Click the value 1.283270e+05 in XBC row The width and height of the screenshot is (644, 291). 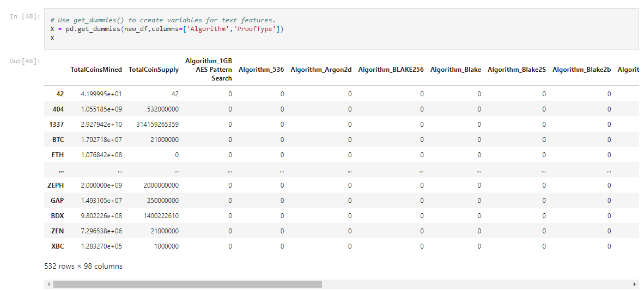coord(101,246)
